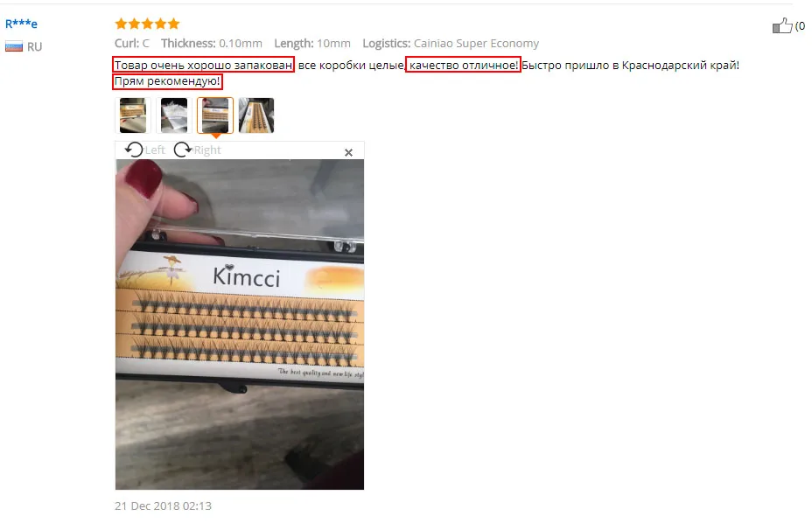The width and height of the screenshot is (812, 523).
Task: Select the third star in the rating
Action: pyautogui.click(x=147, y=24)
